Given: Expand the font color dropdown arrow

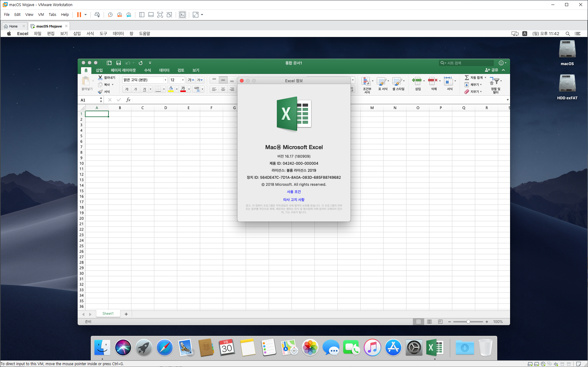Looking at the screenshot, I should 189,89.
